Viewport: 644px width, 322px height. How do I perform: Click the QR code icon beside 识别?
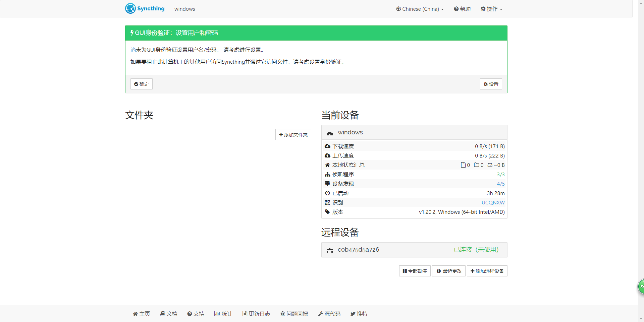pyautogui.click(x=327, y=202)
